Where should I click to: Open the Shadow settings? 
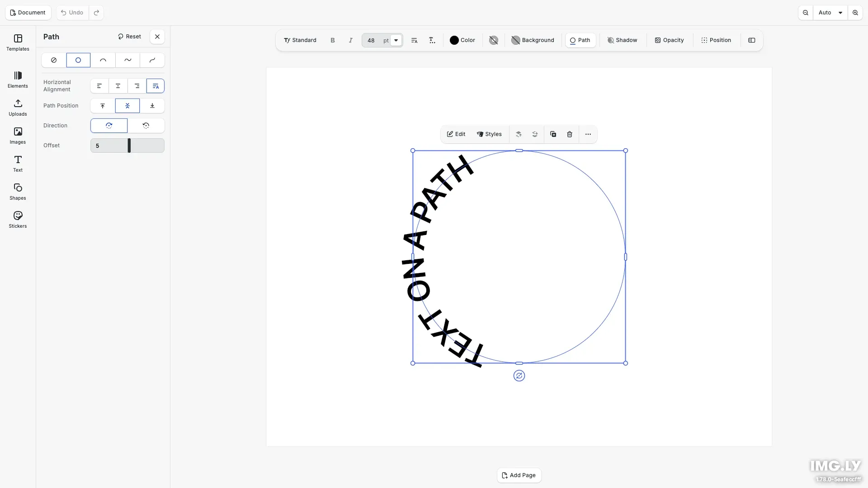622,40
